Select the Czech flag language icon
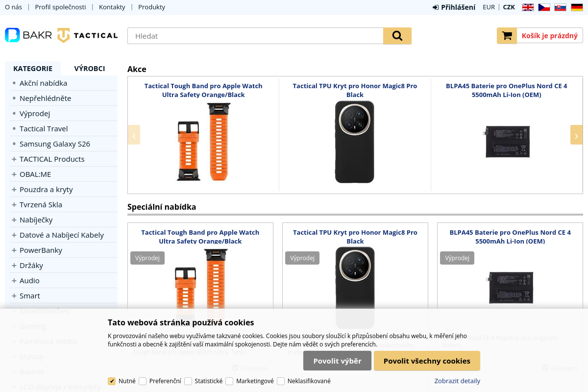This screenshot has height=392, width=588. point(544,7)
